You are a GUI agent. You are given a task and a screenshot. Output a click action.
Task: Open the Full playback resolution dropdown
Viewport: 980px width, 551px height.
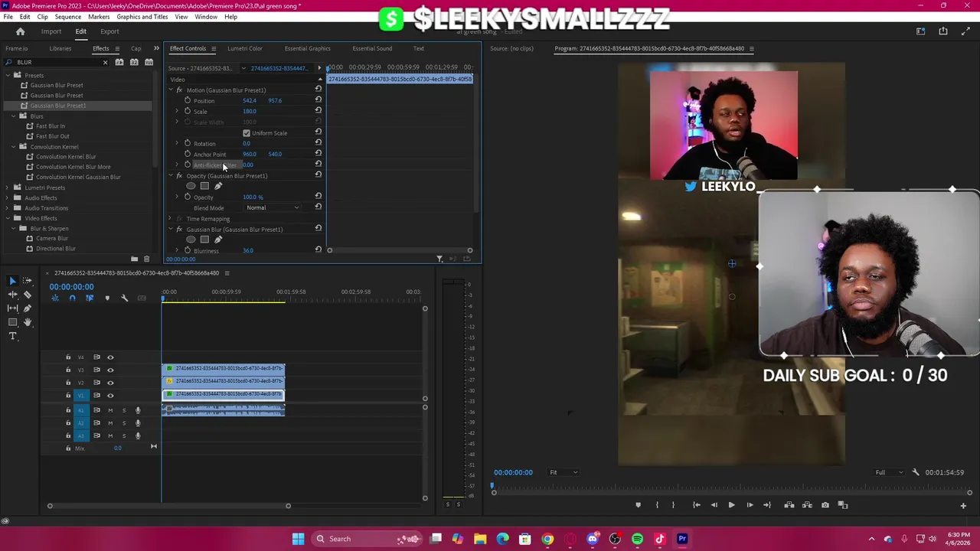[x=889, y=472]
